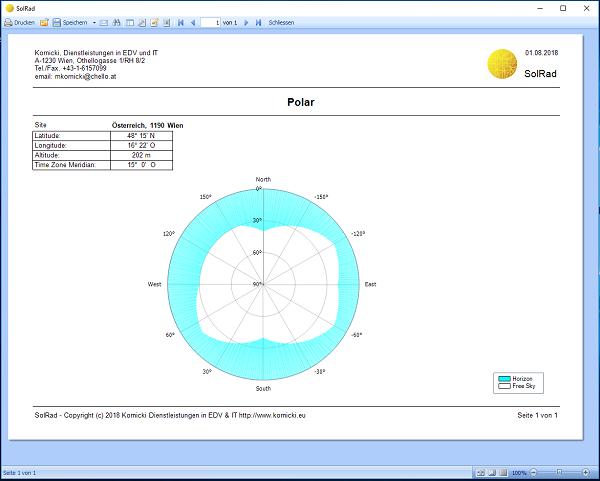600x481 pixels.
Task: Click the Drucken print button
Action: point(20,22)
